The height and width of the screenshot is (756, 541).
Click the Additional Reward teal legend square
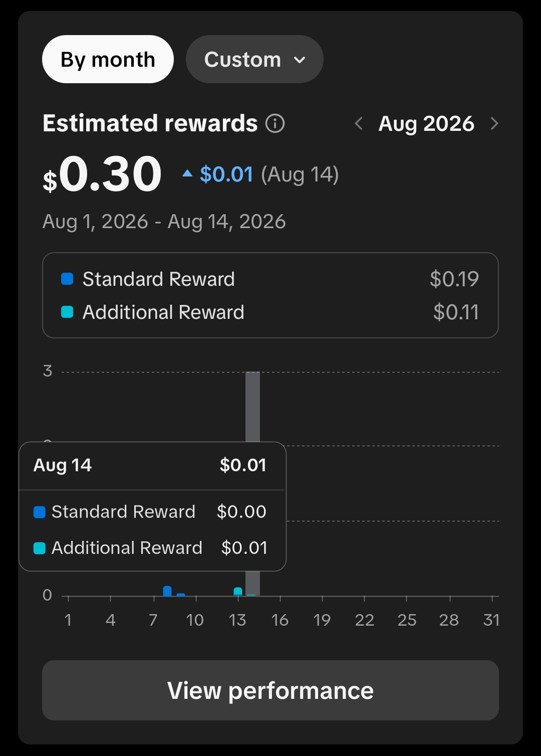(x=67, y=312)
